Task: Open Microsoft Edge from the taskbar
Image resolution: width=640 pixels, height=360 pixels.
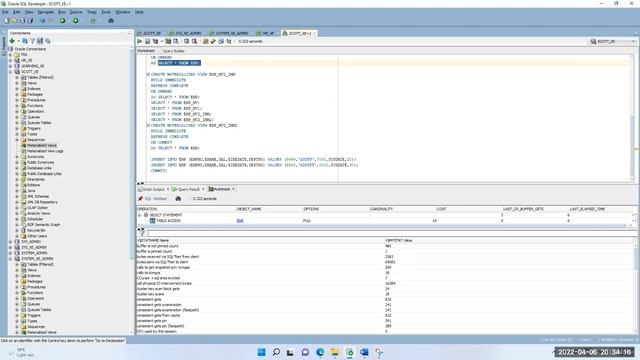Action: (x=320, y=352)
